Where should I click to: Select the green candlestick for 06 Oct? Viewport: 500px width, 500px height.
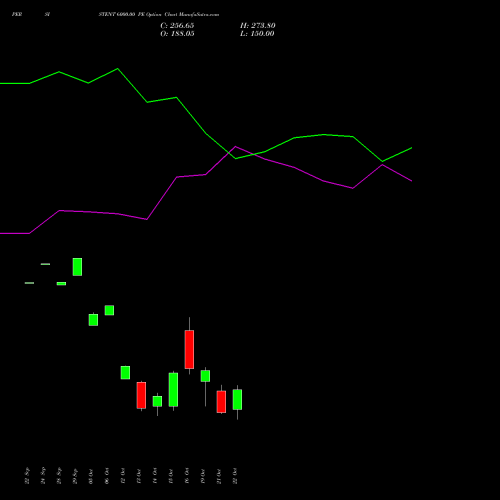pyautogui.click(x=109, y=310)
